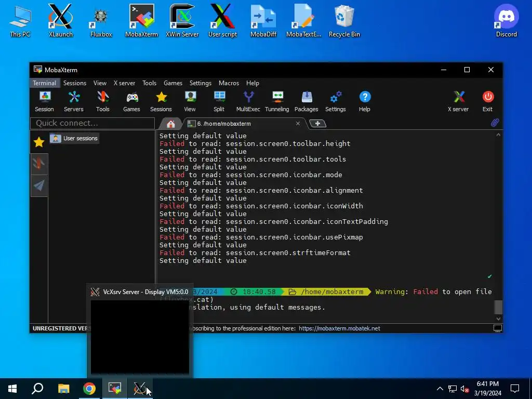Open the Terminal menu

coord(45,83)
